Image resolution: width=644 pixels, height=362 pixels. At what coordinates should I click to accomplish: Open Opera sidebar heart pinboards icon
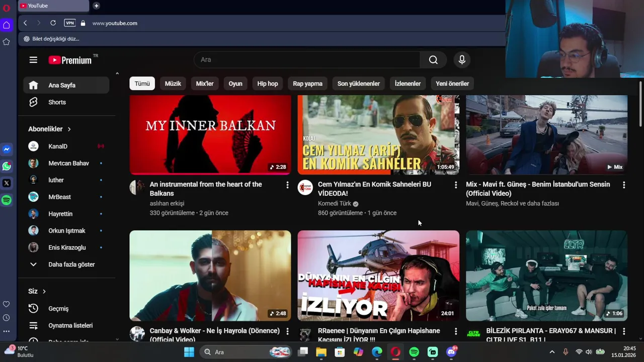pyautogui.click(x=7, y=304)
